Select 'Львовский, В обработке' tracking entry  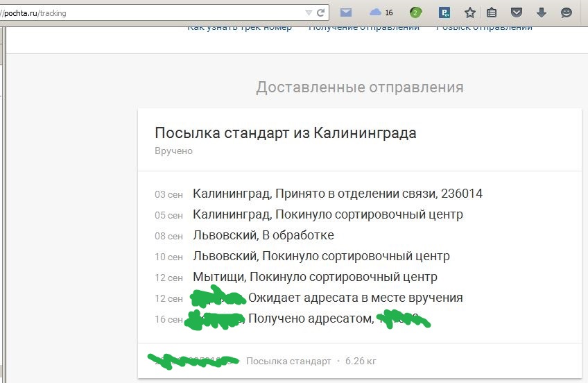coord(263,235)
